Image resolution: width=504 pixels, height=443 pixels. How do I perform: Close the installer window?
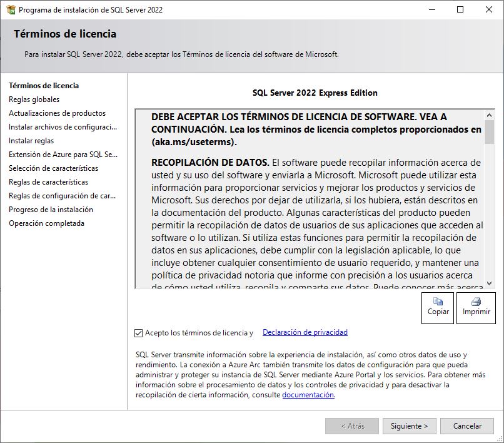click(x=489, y=9)
